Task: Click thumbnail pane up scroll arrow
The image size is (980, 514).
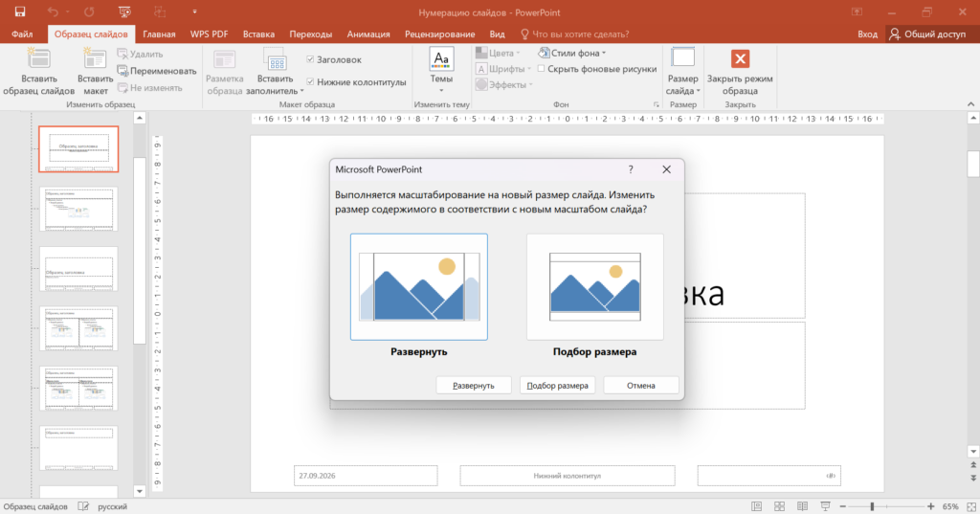Action: [140, 118]
